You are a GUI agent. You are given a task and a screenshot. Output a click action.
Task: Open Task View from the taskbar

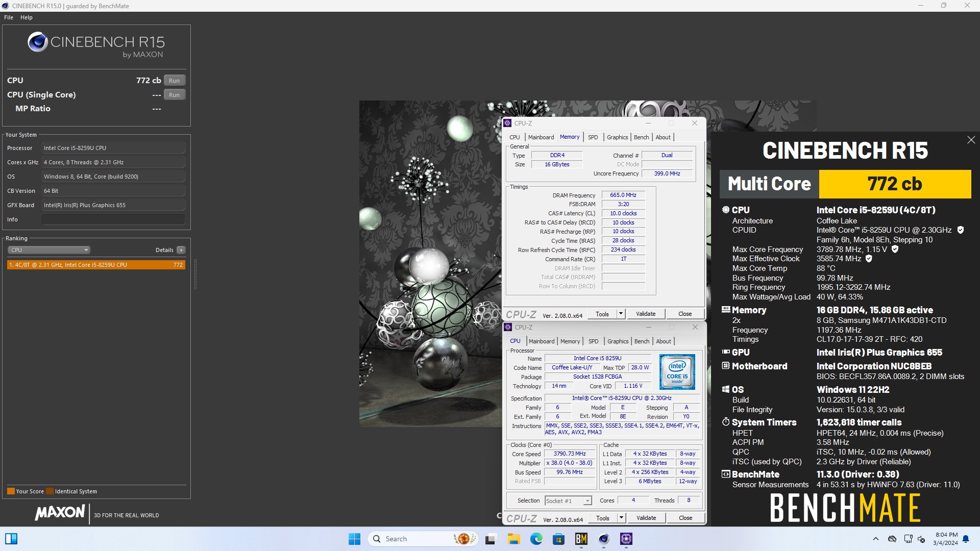pos(491,539)
